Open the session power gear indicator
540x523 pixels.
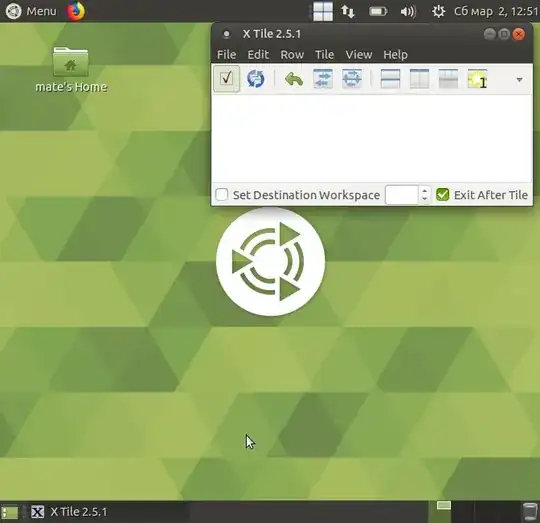[x=438, y=12]
